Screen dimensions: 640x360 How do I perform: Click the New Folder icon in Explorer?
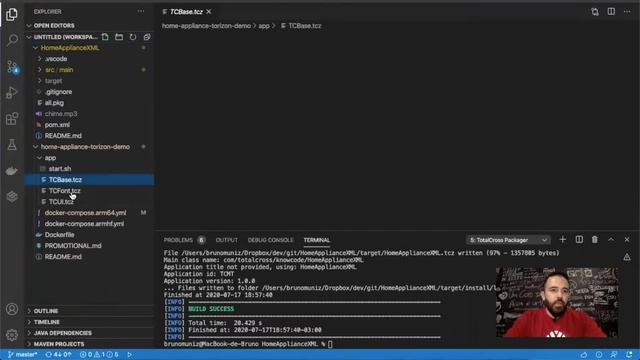(119, 37)
